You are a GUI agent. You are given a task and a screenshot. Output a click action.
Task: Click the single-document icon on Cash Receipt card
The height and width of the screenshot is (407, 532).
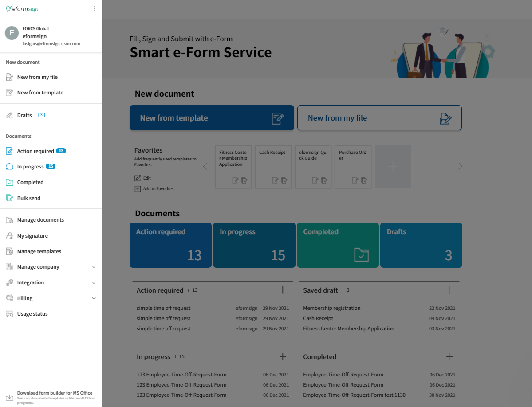point(275,180)
